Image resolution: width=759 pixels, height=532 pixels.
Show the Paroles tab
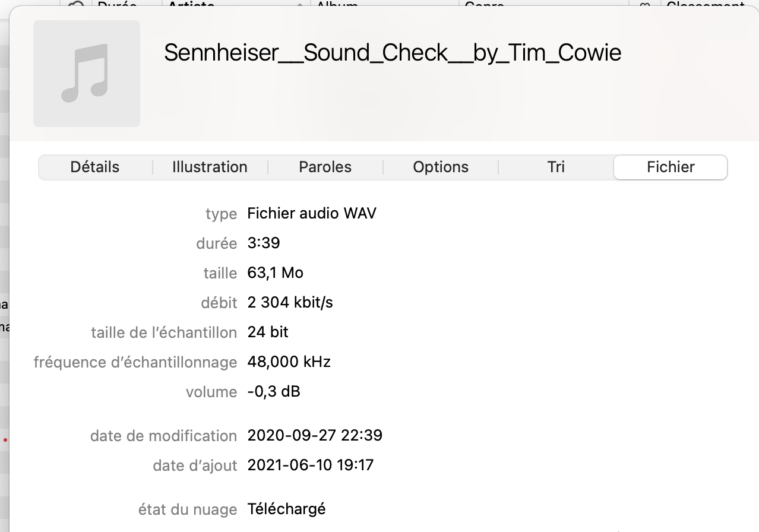[x=325, y=167]
